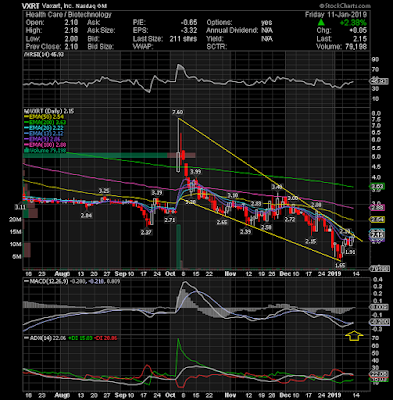Click the EPS value -3.32
Image resolution: width=393 pixels, height=400 pixels.
[x=189, y=31]
